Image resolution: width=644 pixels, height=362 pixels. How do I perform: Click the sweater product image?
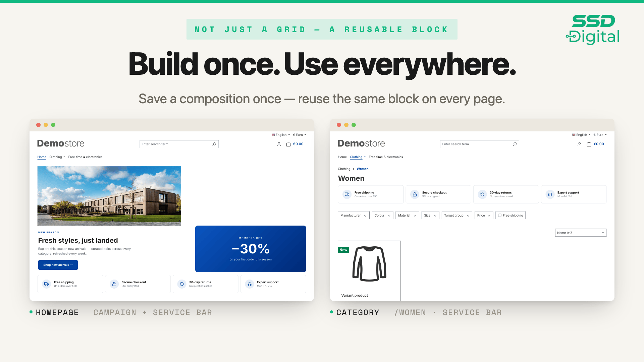pyautogui.click(x=369, y=264)
